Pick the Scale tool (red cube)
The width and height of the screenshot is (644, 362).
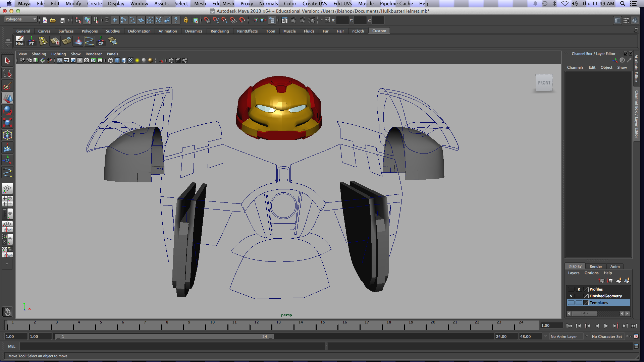pyautogui.click(x=7, y=123)
